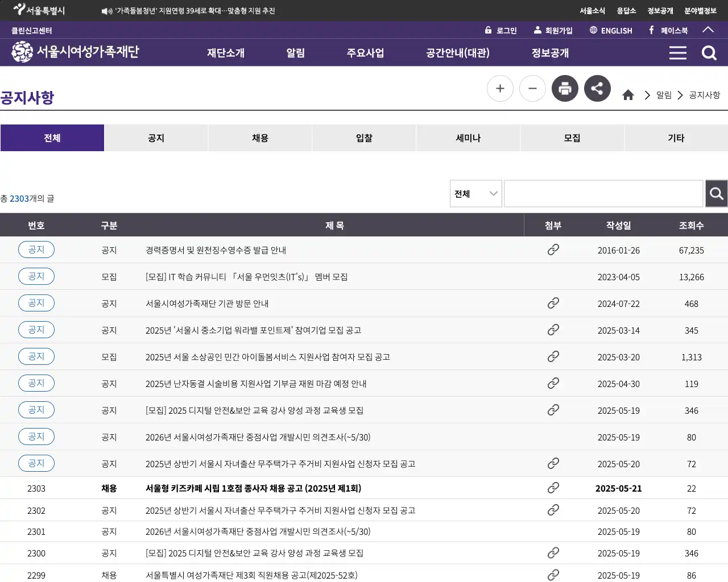
Task: Click the home icon in the breadcrumb
Action: pos(628,95)
